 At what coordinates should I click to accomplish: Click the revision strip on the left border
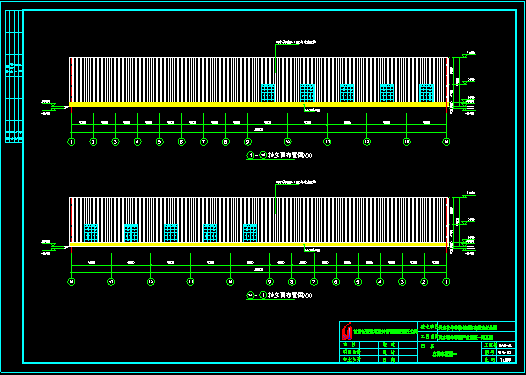tap(14, 76)
